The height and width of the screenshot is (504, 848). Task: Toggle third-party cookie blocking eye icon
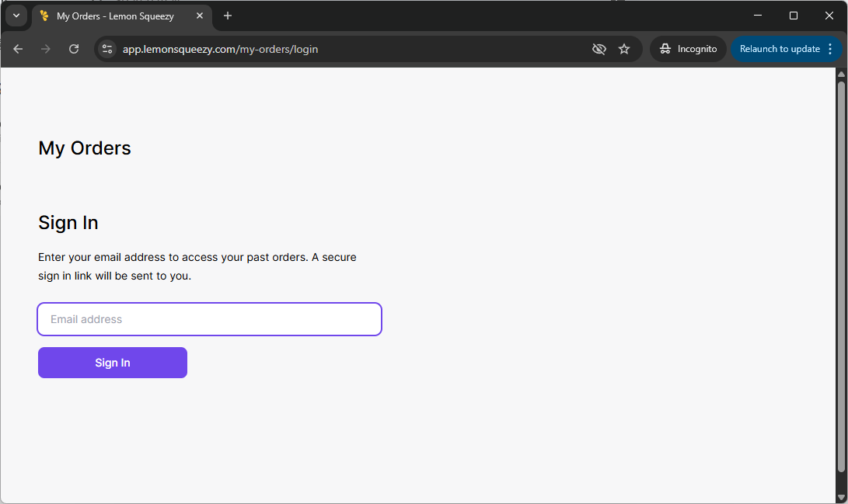point(598,49)
